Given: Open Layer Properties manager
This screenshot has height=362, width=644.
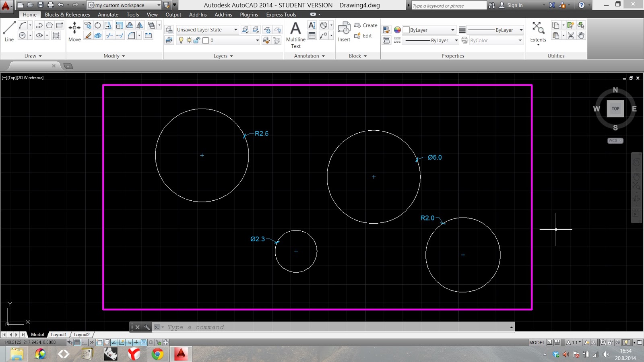Looking at the screenshot, I should pyautogui.click(x=169, y=30).
